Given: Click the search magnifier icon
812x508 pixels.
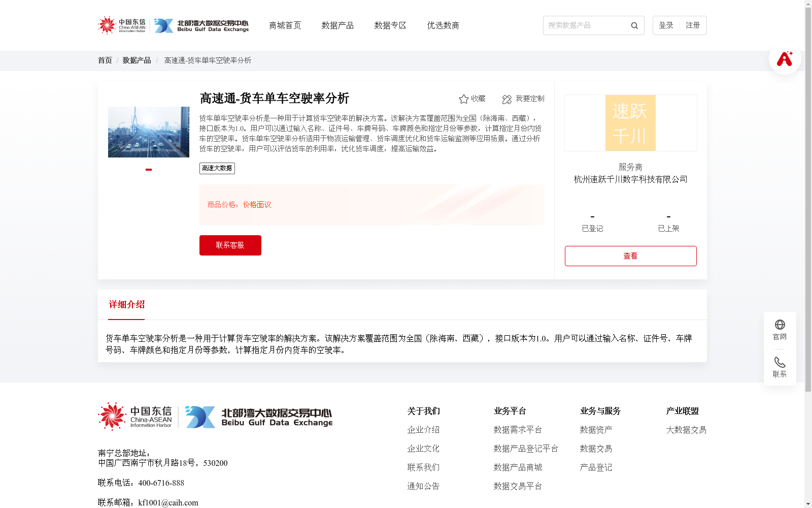Looking at the screenshot, I should [x=634, y=25].
